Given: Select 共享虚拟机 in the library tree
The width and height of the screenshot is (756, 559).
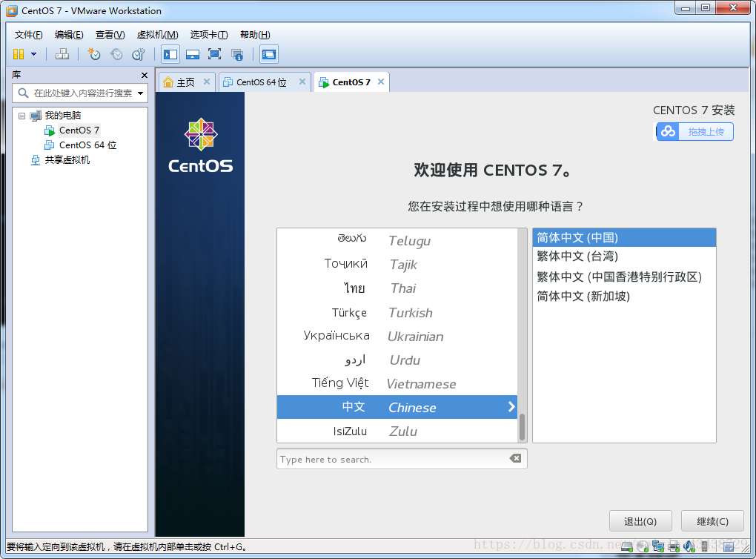Looking at the screenshot, I should click(x=67, y=160).
